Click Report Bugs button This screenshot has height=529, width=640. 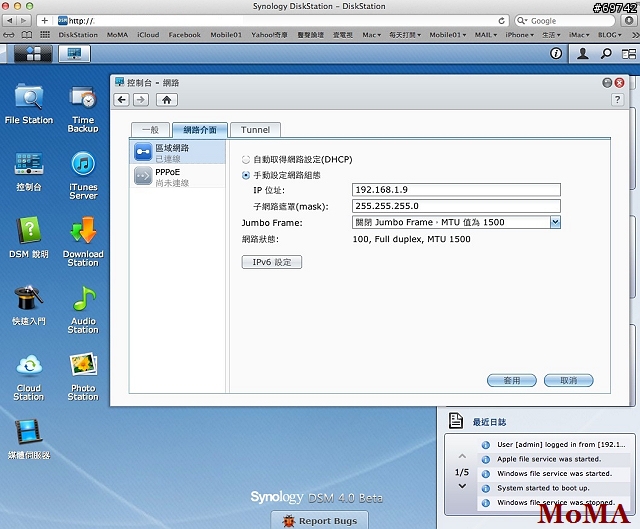tap(320, 520)
